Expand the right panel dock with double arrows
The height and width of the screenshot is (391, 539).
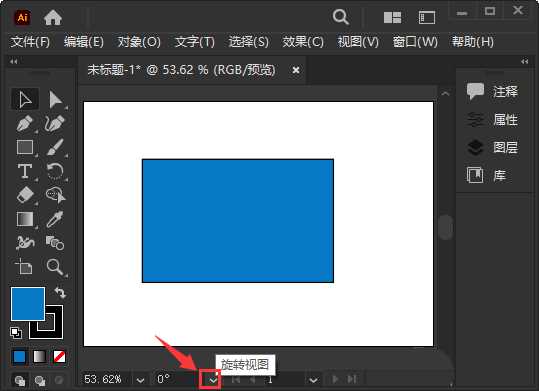525,61
